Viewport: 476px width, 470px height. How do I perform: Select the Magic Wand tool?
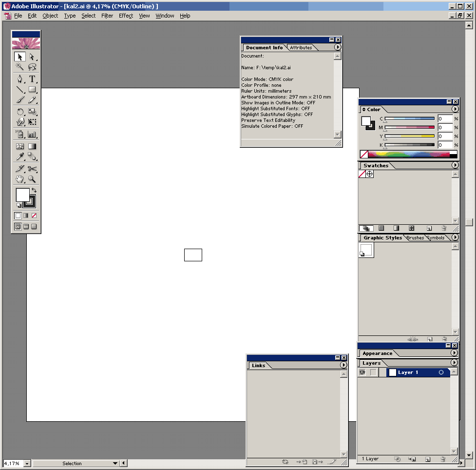(x=20, y=66)
